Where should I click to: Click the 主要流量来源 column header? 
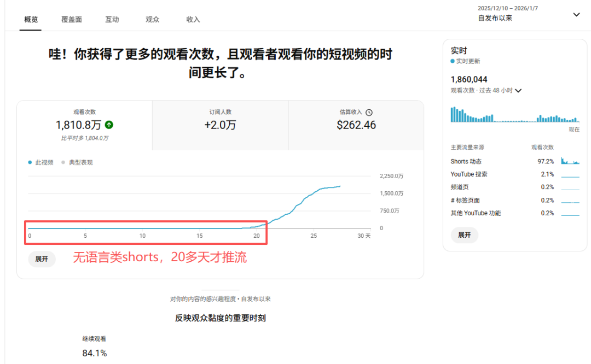(467, 147)
